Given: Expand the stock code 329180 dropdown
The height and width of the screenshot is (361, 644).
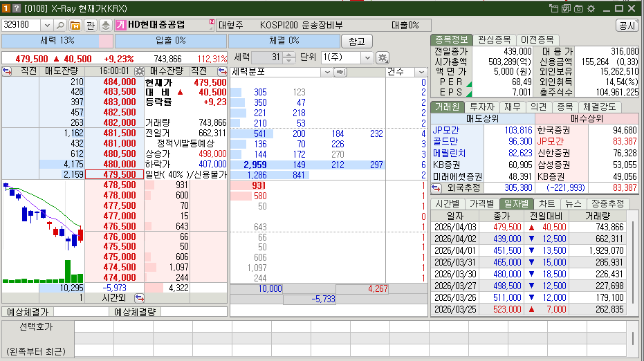Looking at the screenshot, I should tap(47, 26).
